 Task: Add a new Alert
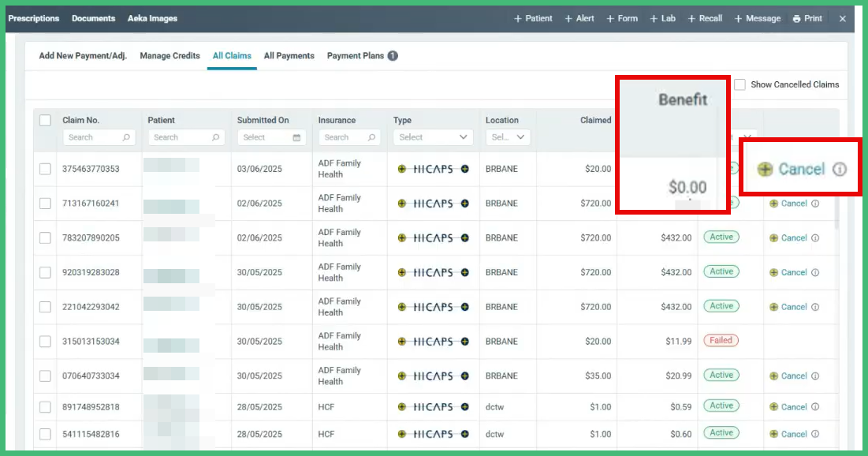click(x=579, y=18)
